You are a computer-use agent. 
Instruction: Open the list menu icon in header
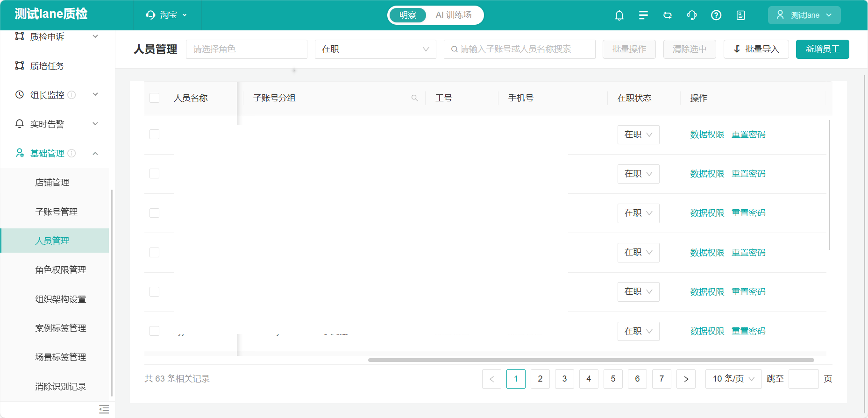(x=643, y=15)
